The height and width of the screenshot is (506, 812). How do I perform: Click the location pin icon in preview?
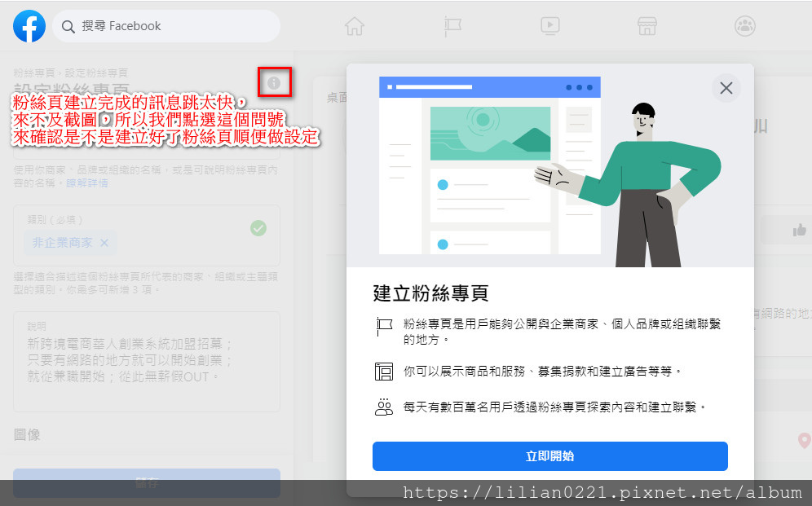[x=804, y=440]
